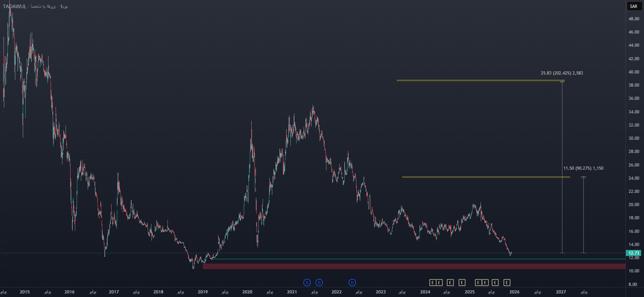The image size is (644, 297).
Task: Click the 48.00 level on price axis
Action: click(634, 19)
